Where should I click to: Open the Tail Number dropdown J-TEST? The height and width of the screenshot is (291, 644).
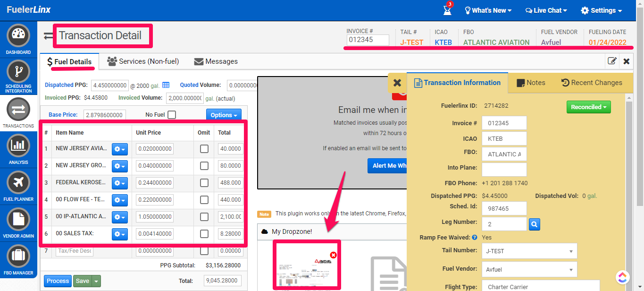click(x=529, y=251)
